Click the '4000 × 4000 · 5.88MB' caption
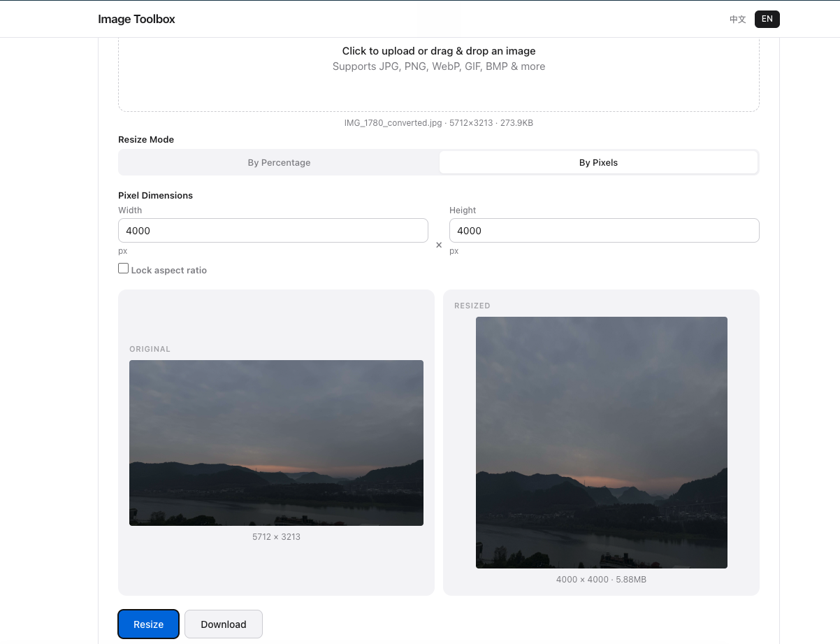Screen dimensions: 840x644 pyautogui.click(x=601, y=580)
